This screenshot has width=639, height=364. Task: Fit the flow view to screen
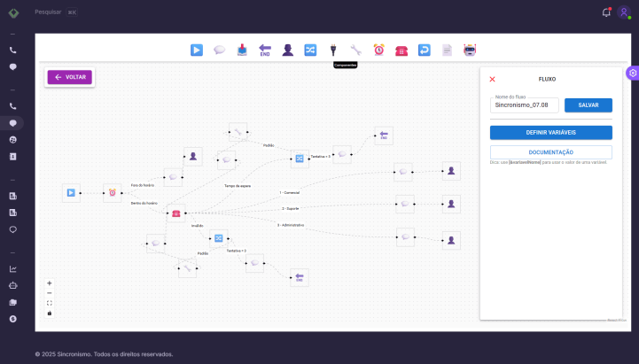pos(50,303)
